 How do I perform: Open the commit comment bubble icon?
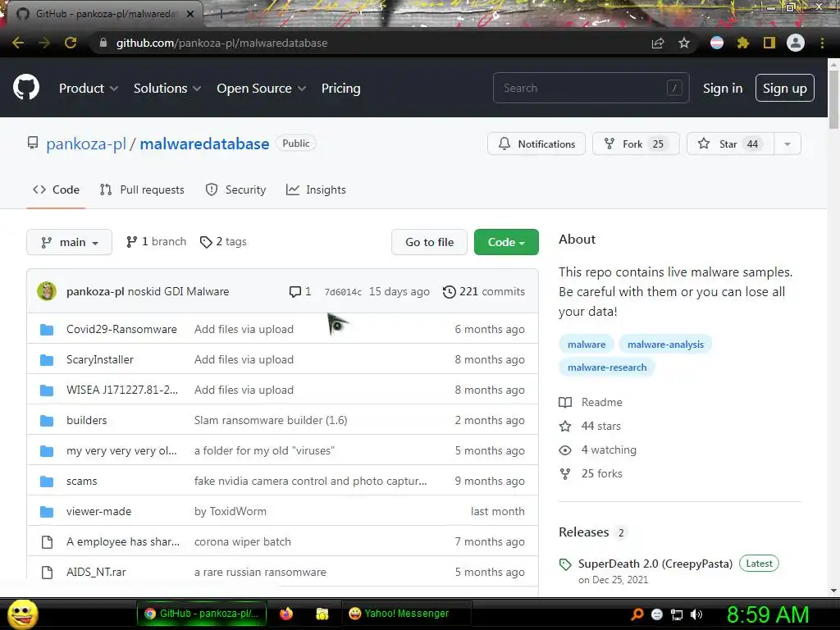294,292
